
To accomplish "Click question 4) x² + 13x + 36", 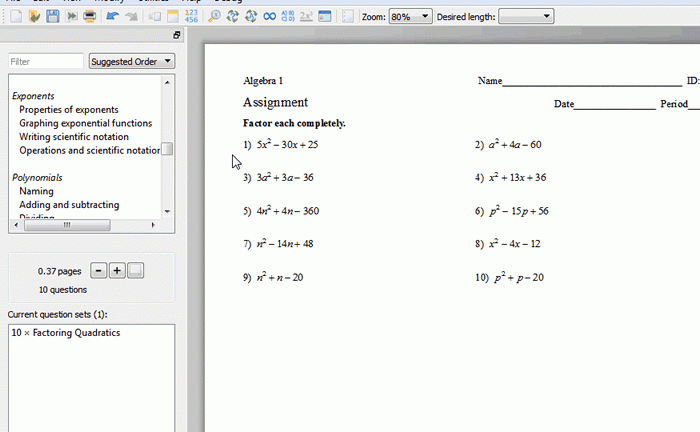I will (x=510, y=178).
